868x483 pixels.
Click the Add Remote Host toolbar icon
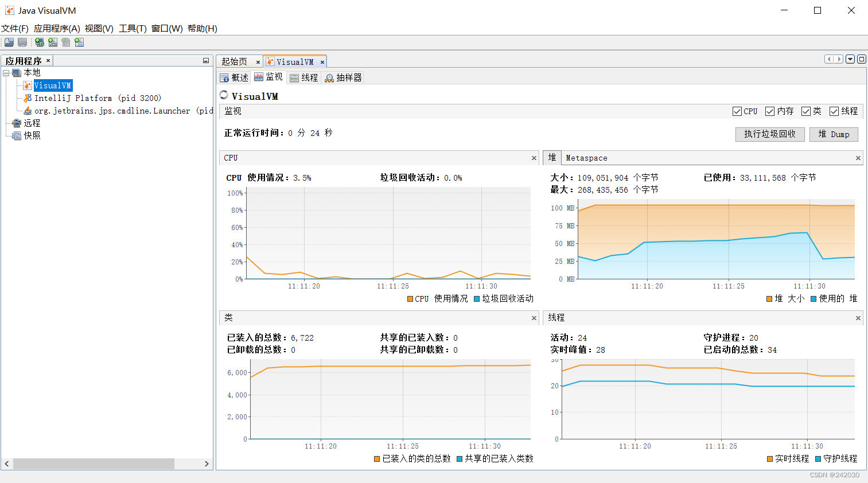[39, 42]
